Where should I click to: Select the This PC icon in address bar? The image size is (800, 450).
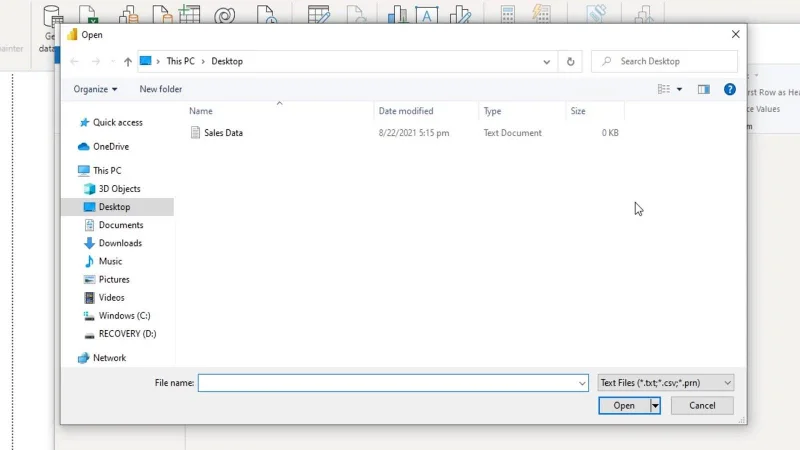point(145,61)
